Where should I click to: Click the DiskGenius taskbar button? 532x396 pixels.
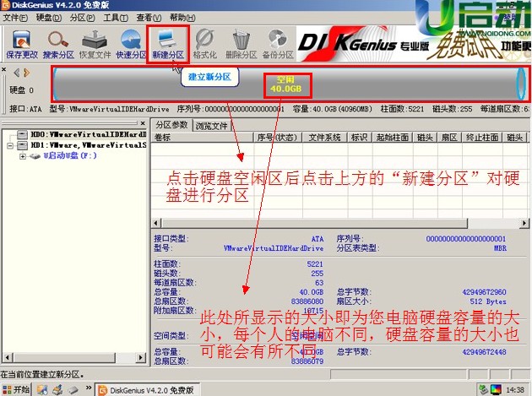147,390
